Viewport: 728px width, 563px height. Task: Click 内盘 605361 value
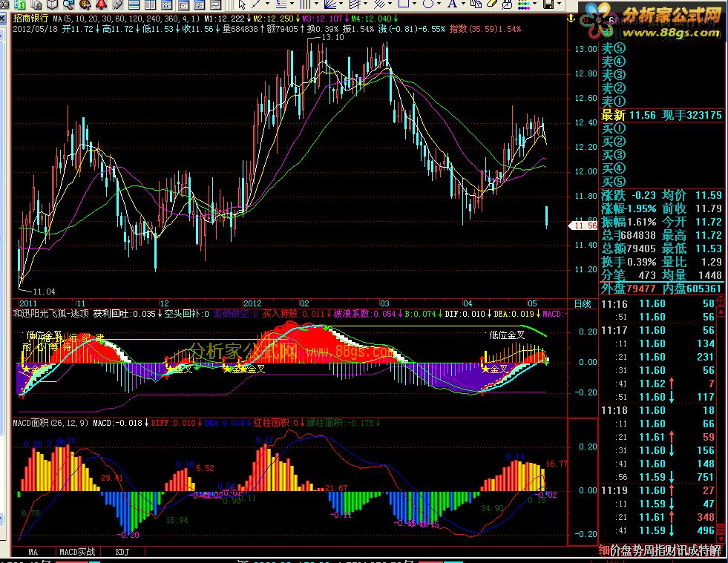(x=704, y=289)
